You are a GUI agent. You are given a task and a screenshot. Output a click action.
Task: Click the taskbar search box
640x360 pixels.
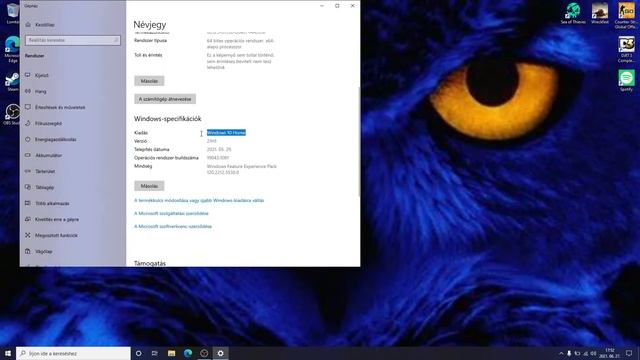pos(73,353)
